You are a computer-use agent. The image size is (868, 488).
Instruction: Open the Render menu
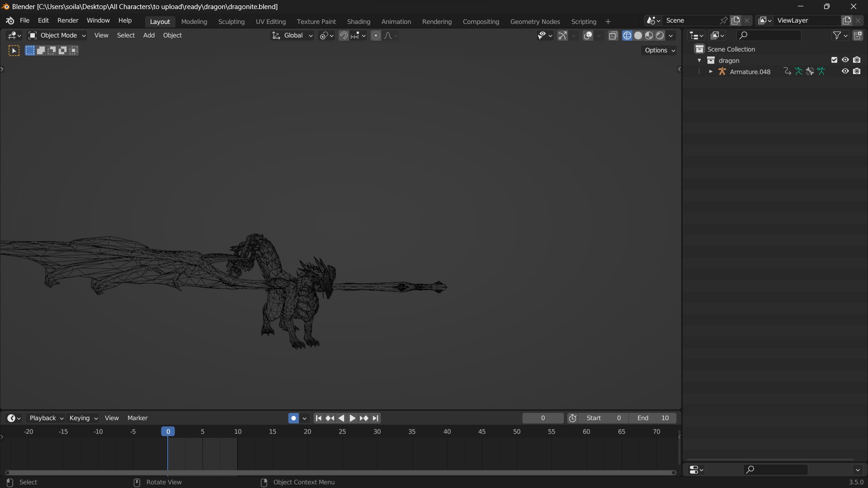pyautogui.click(x=68, y=21)
